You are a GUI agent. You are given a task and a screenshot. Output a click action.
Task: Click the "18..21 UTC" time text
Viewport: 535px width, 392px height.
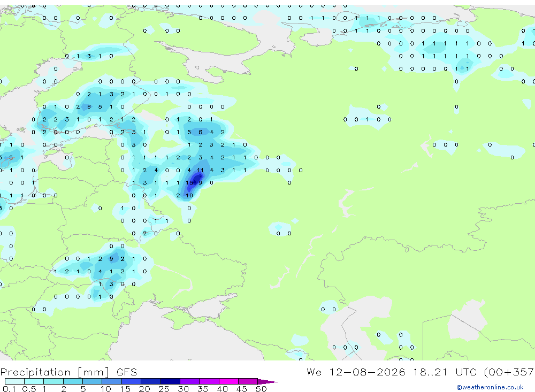point(445,372)
